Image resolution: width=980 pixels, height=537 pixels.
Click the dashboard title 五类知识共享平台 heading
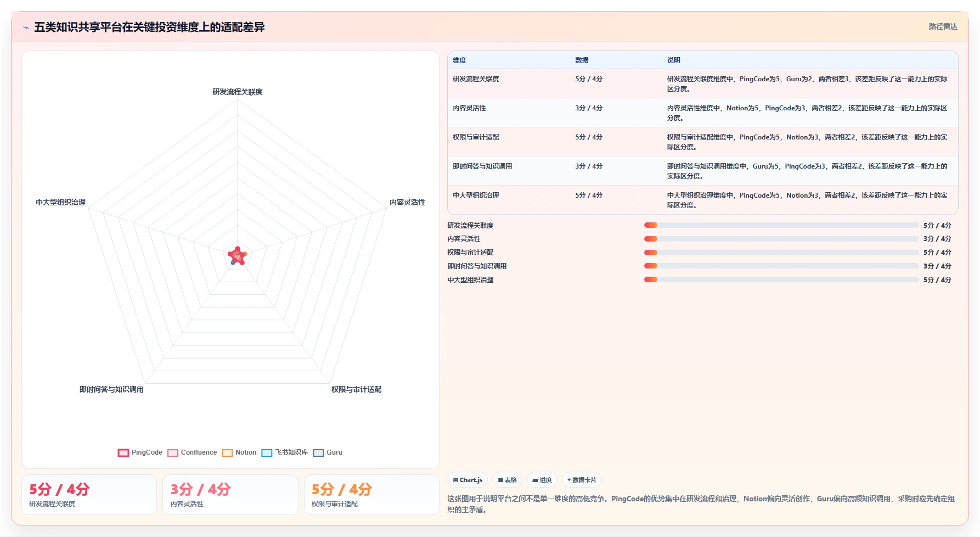coord(149,27)
